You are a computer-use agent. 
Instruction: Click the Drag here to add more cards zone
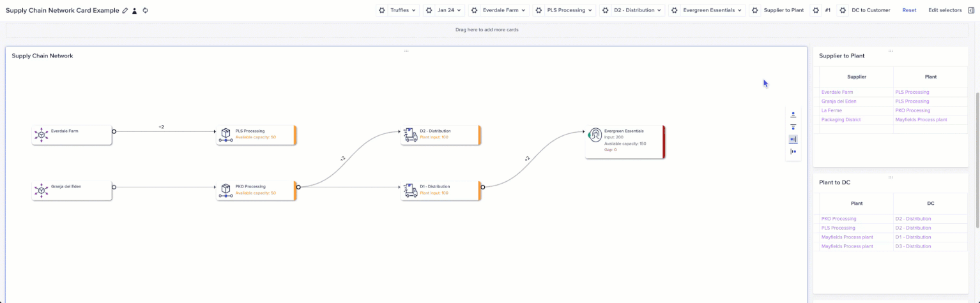(487, 29)
